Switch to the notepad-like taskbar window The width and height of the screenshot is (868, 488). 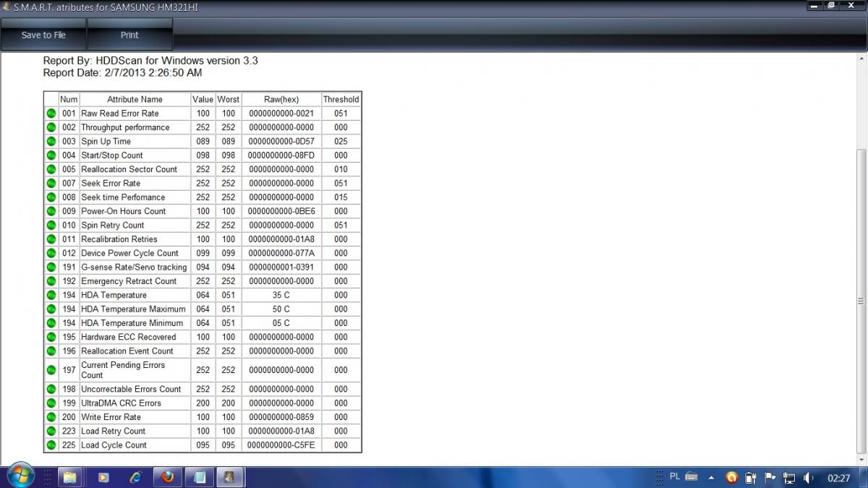(199, 477)
